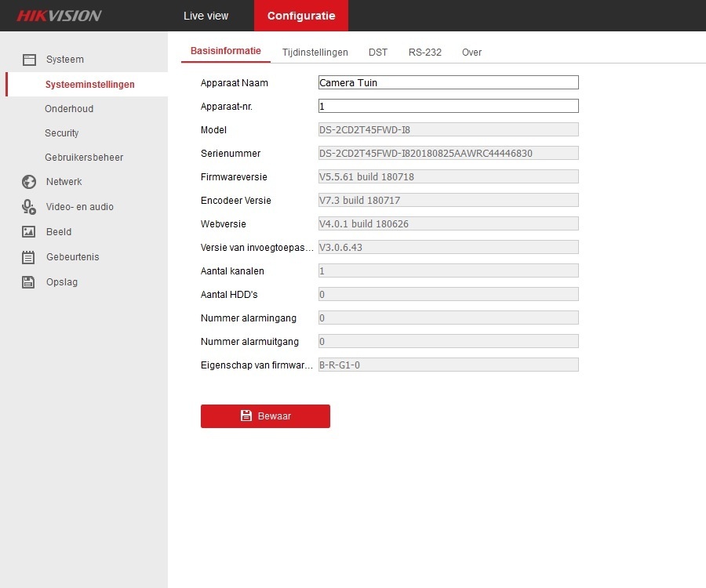This screenshot has width=706, height=588.
Task: Click the Netwerk globe icon
Action: (x=29, y=182)
